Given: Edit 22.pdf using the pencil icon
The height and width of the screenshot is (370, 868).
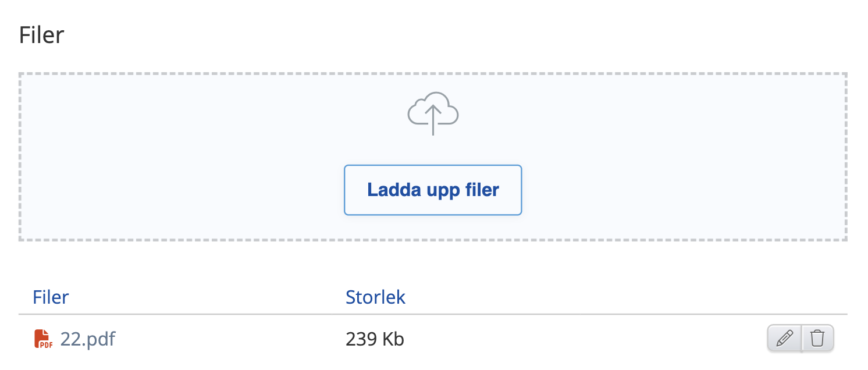Looking at the screenshot, I should point(785,338).
